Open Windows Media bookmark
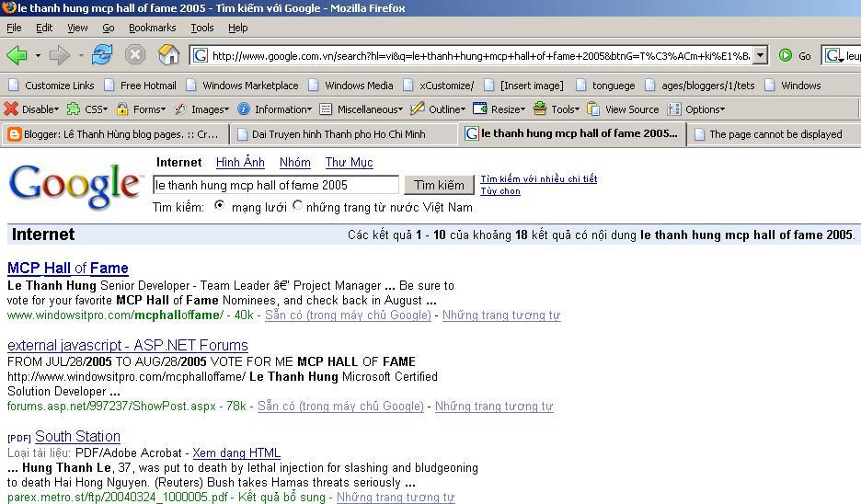The height and width of the screenshot is (504, 861). click(x=350, y=86)
